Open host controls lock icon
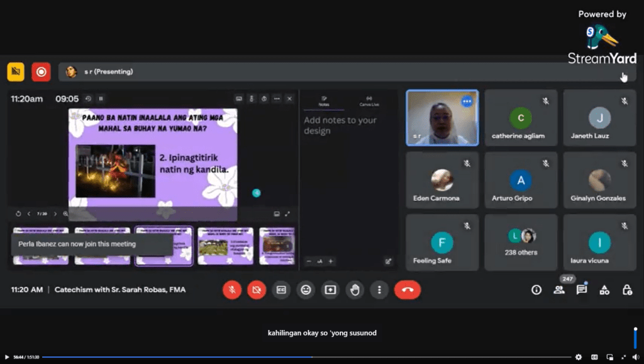This screenshot has height=364, width=644. pos(627,290)
